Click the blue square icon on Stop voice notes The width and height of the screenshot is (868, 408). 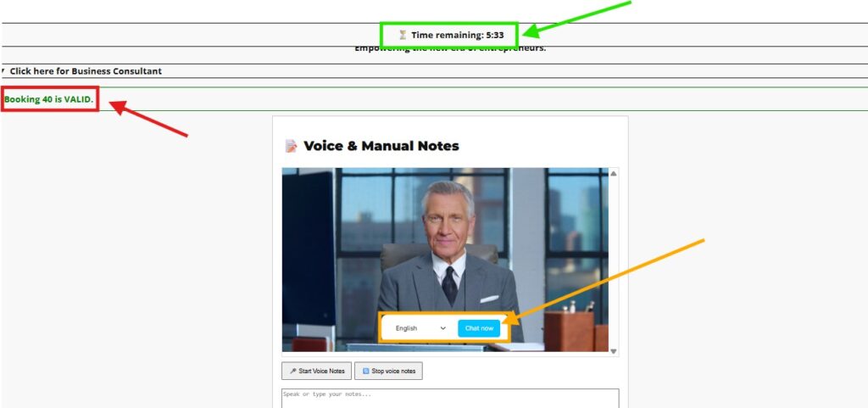[364, 372]
